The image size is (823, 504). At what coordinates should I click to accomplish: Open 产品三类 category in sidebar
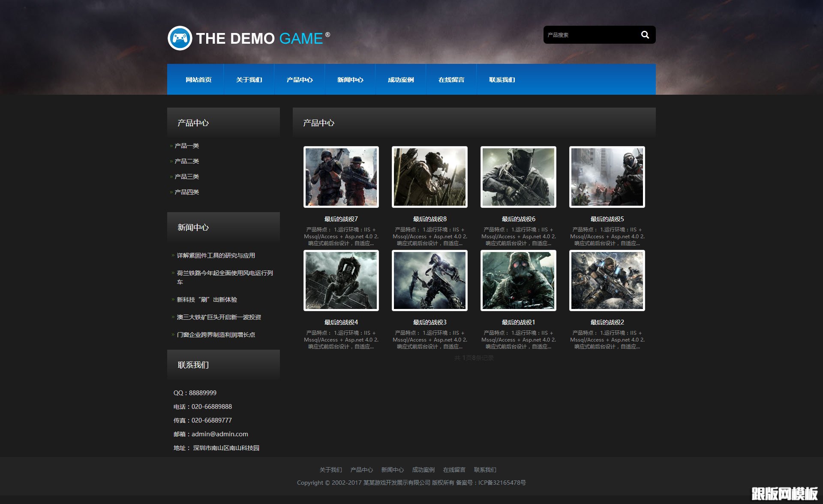pos(186,177)
